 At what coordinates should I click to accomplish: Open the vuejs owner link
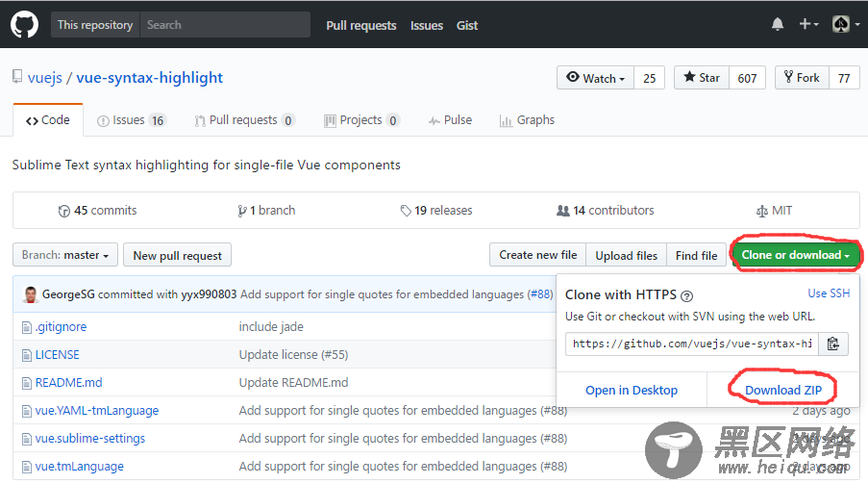pyautogui.click(x=45, y=78)
